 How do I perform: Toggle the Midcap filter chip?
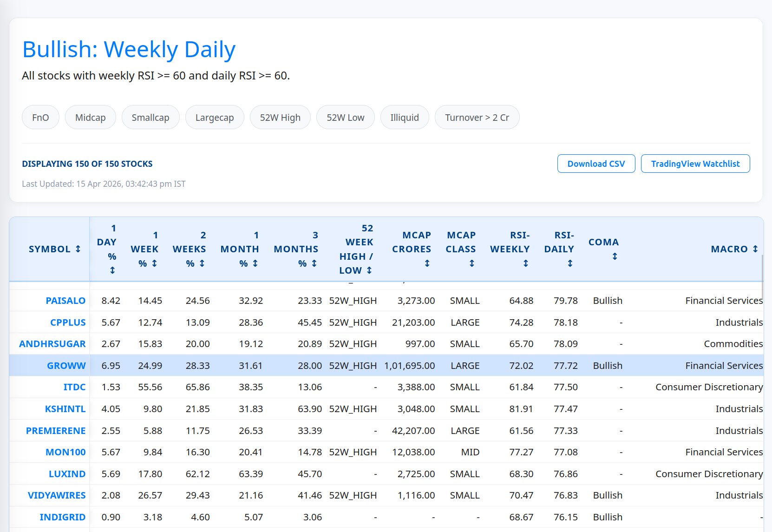91,117
